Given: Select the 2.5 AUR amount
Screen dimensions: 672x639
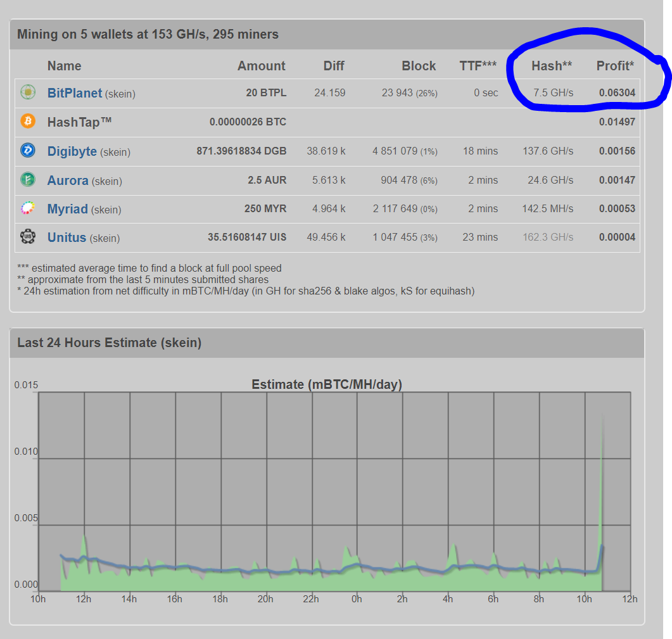Looking at the screenshot, I should (x=267, y=180).
